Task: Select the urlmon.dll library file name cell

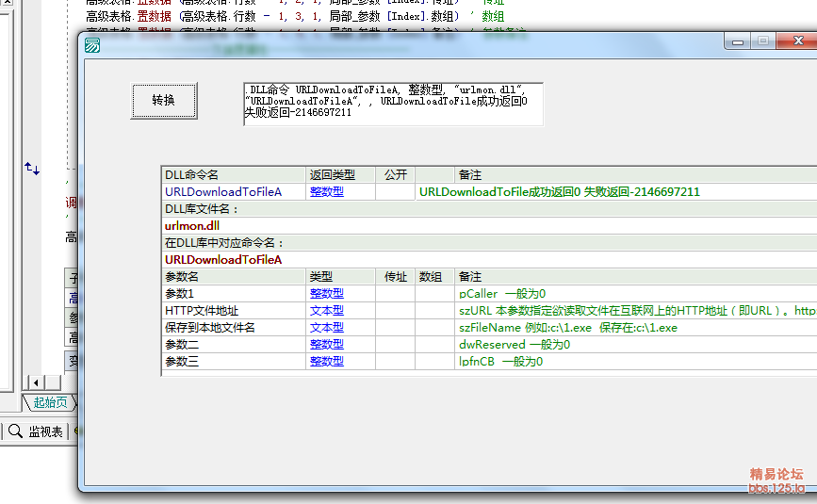Action: 192,226
